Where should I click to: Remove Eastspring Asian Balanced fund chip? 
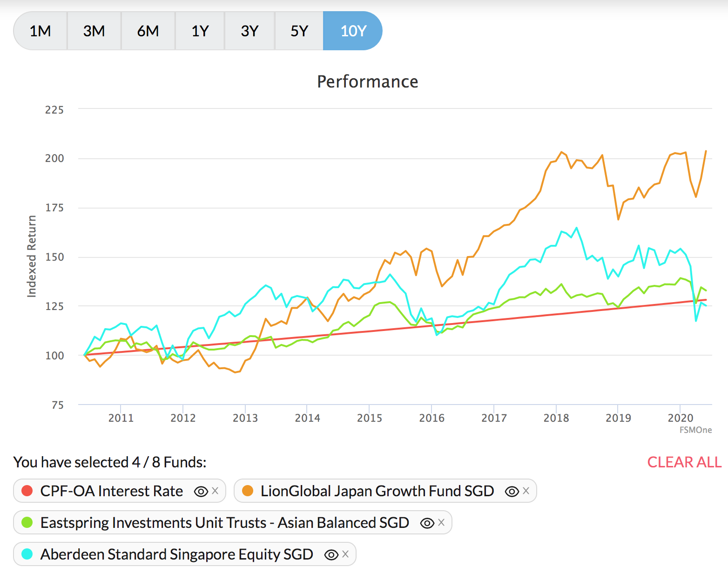tap(441, 522)
